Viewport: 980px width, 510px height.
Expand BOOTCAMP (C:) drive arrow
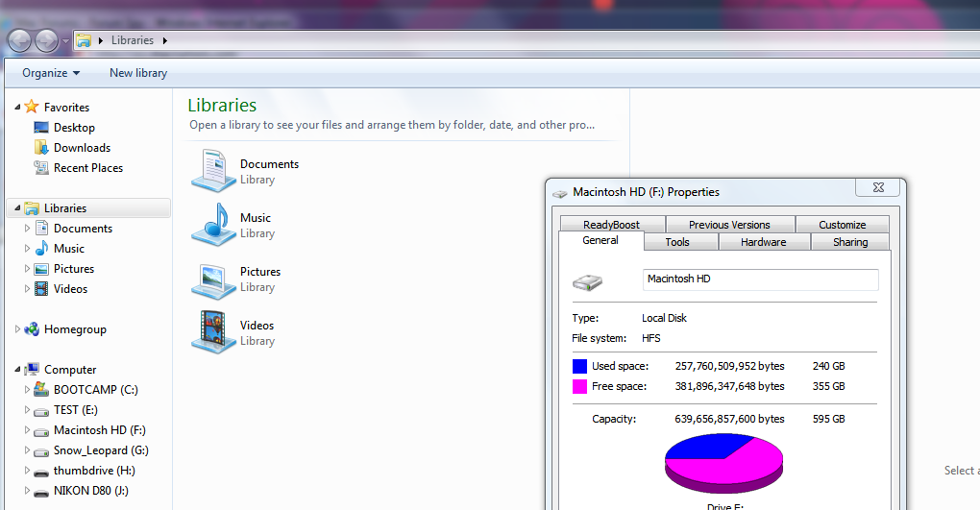pyautogui.click(x=27, y=389)
